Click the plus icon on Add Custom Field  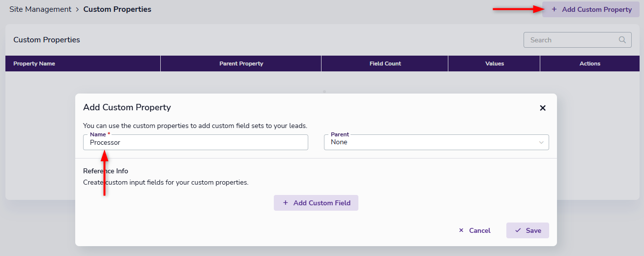(286, 203)
